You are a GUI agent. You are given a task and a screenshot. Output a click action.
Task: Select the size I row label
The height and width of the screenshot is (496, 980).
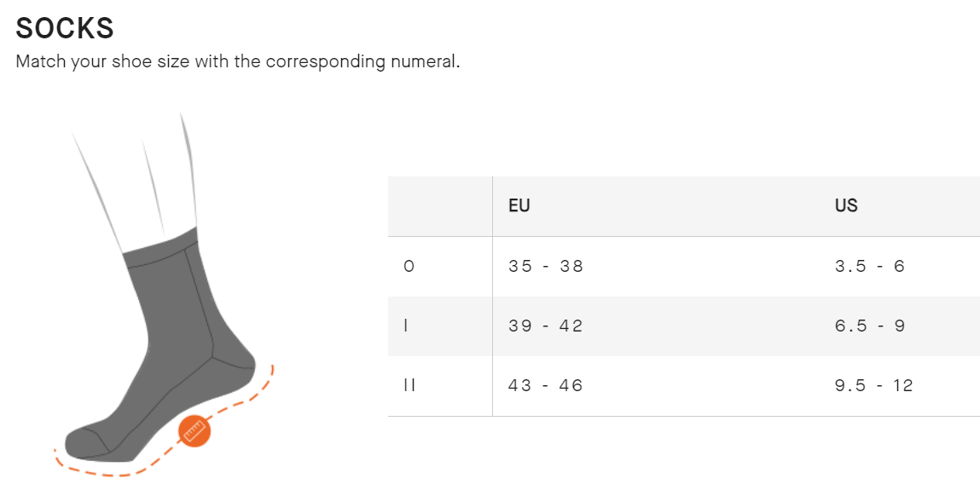[x=406, y=326]
